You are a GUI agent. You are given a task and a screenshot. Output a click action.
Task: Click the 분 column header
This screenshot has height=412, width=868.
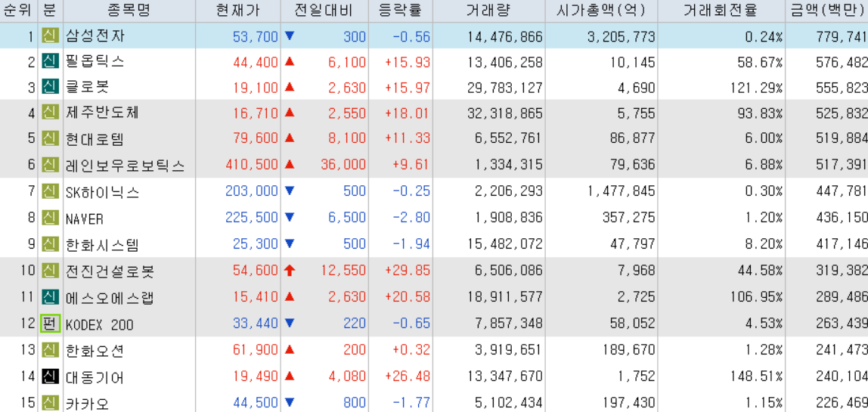[x=51, y=11]
